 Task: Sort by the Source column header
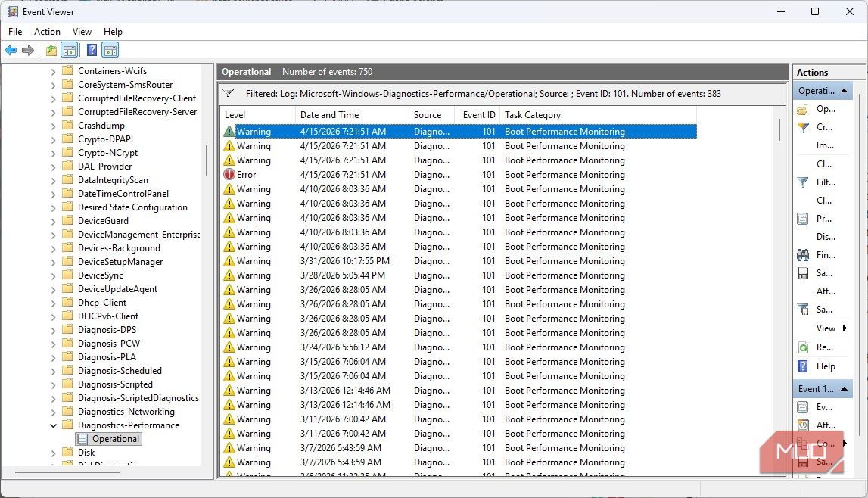432,115
